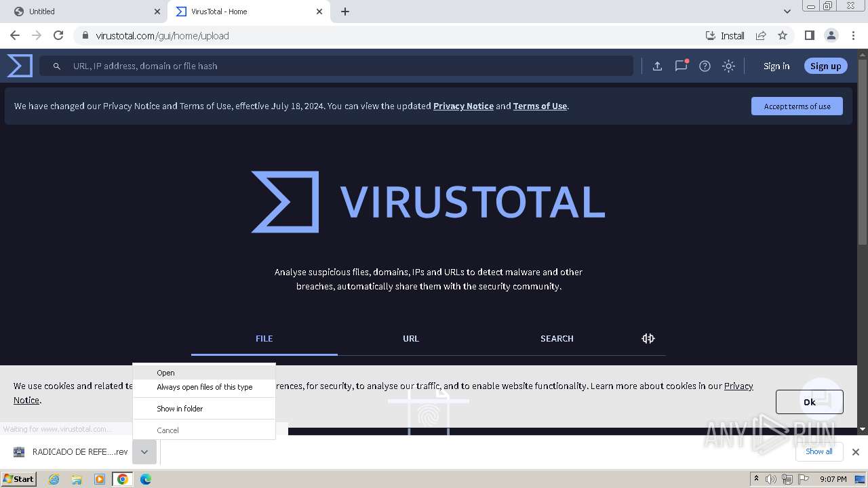The image size is (868, 488).
Task: Click the upload file icon in header
Action: coord(657,66)
